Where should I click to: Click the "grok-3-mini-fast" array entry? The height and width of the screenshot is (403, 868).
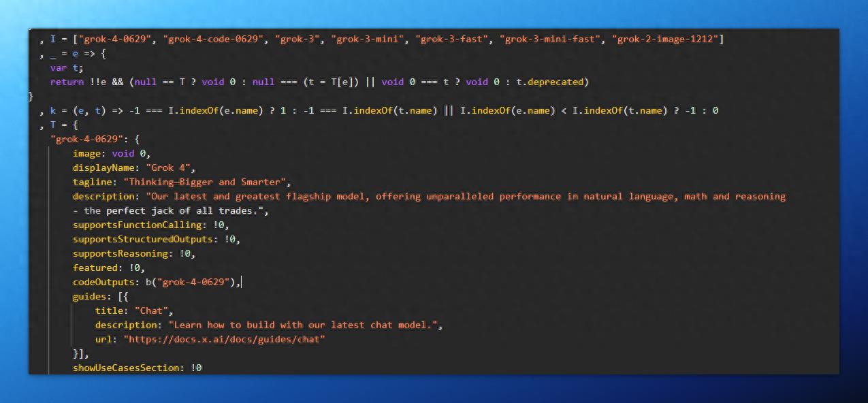551,39
